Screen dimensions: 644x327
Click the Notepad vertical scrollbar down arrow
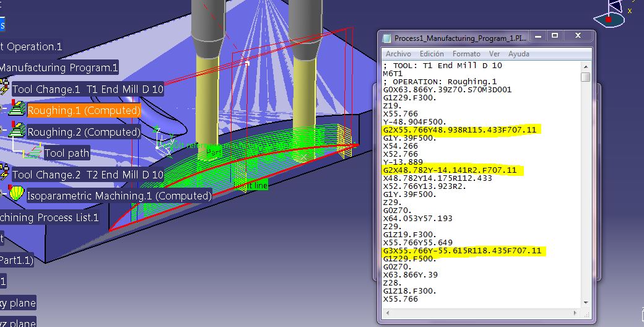(x=585, y=302)
